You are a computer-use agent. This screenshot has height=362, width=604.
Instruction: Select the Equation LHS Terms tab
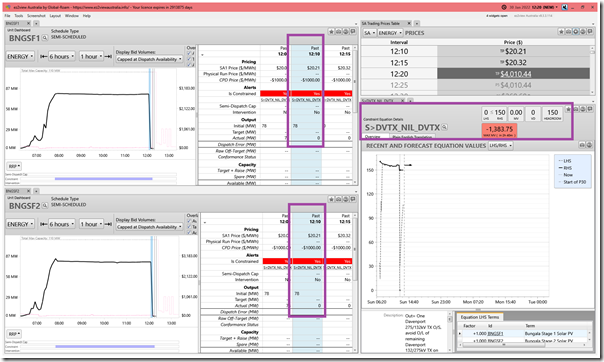(x=480, y=317)
